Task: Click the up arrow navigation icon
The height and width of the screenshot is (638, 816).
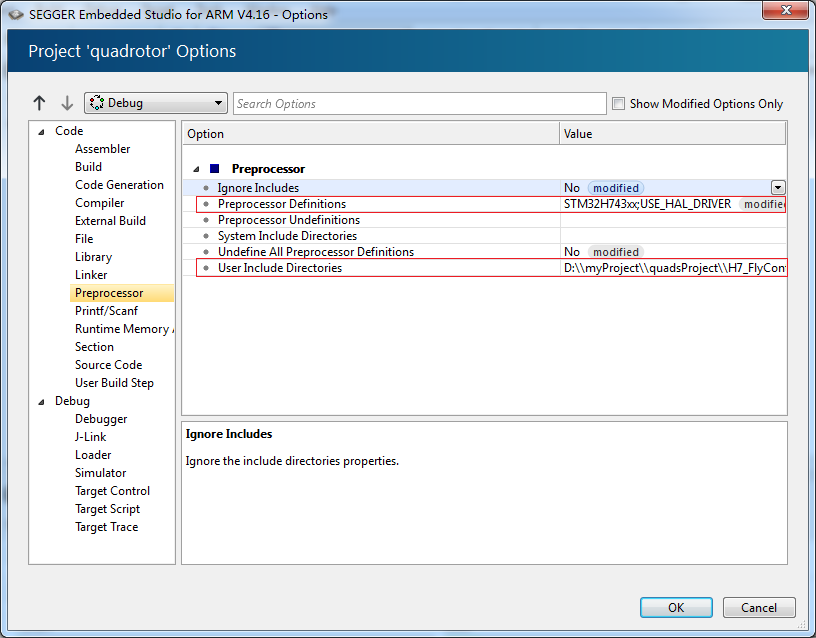Action: [39, 103]
